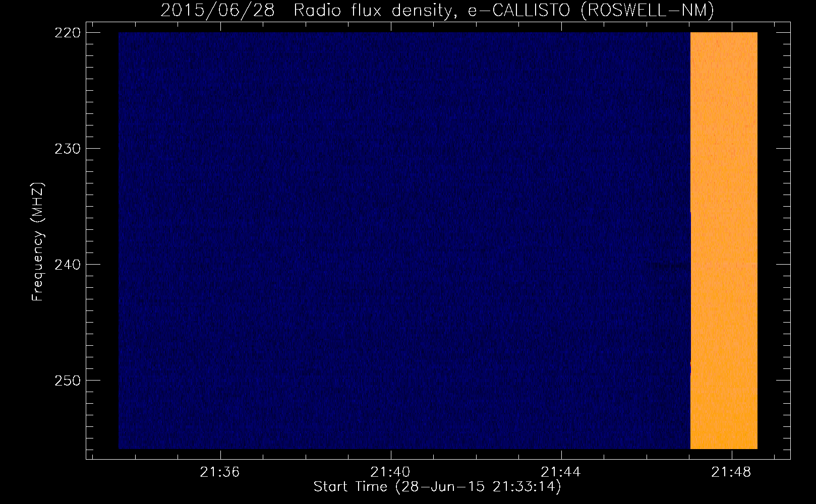
Task: Click the 240 frequency tick label
Action: tap(67, 265)
